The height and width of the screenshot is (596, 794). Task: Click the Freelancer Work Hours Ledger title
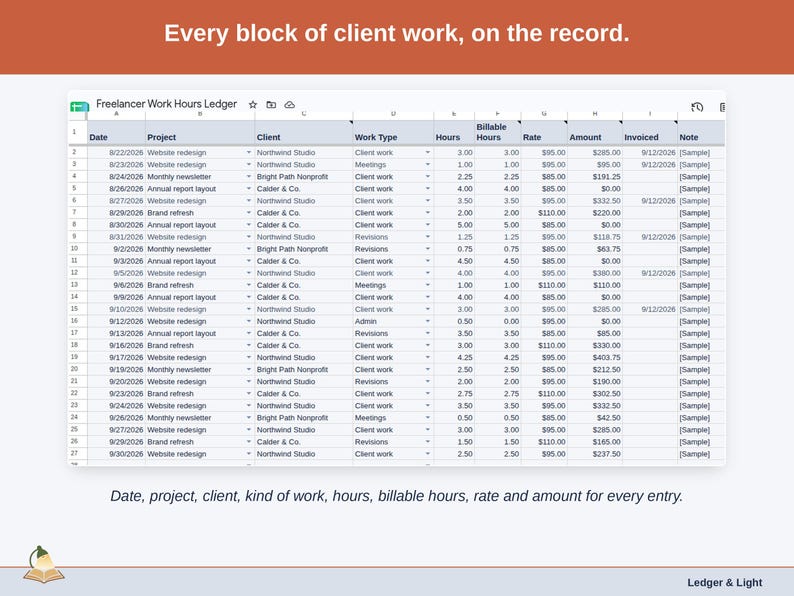(x=167, y=104)
